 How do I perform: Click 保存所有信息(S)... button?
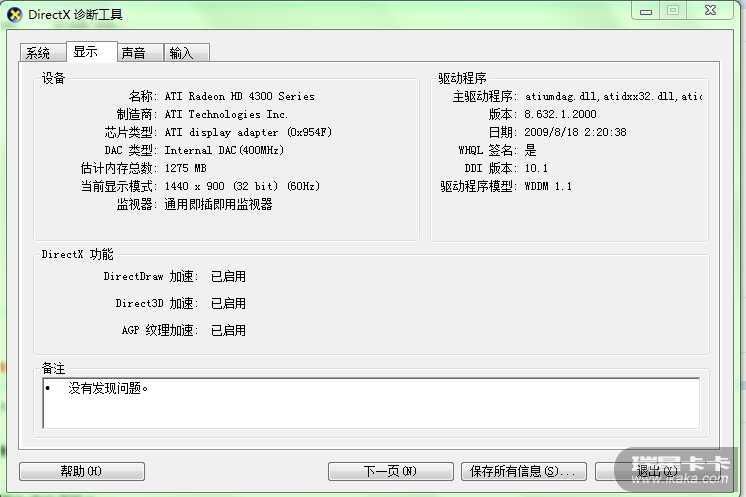pos(523,471)
